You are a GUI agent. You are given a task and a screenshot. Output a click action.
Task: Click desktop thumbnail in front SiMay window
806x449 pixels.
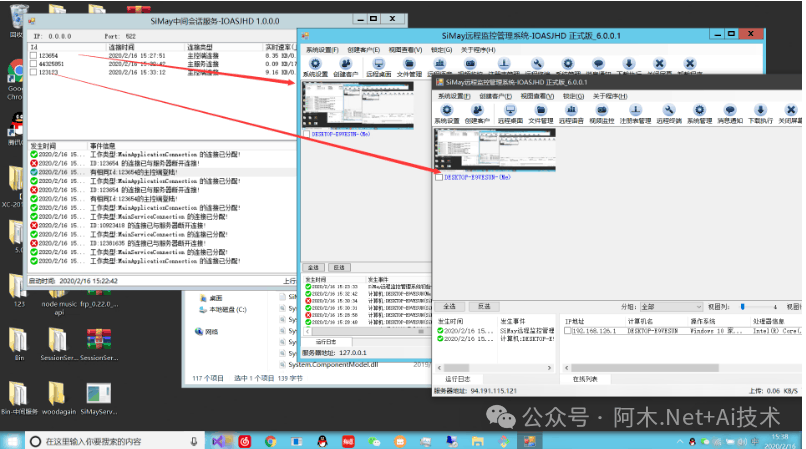click(x=495, y=150)
